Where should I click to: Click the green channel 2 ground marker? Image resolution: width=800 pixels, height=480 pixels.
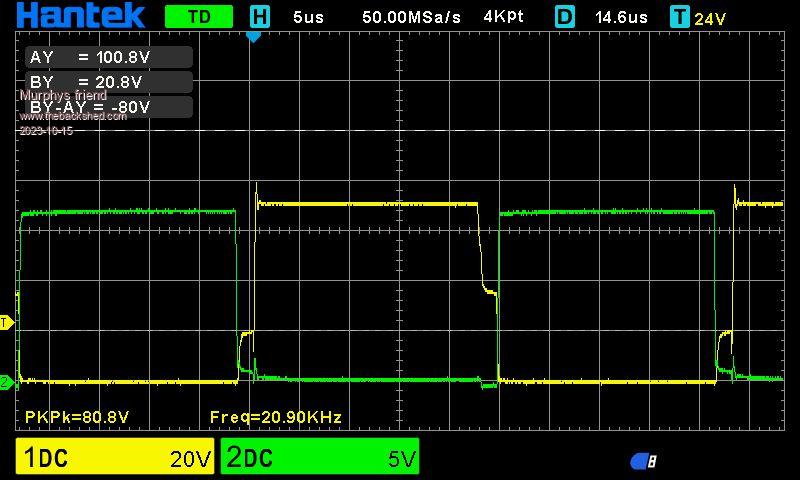[x=5, y=382]
